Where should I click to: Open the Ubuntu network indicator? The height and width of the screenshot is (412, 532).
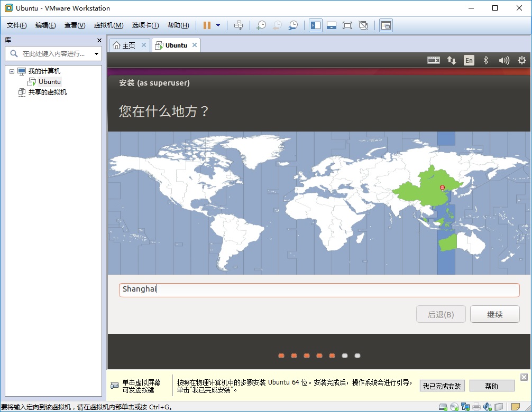click(451, 60)
